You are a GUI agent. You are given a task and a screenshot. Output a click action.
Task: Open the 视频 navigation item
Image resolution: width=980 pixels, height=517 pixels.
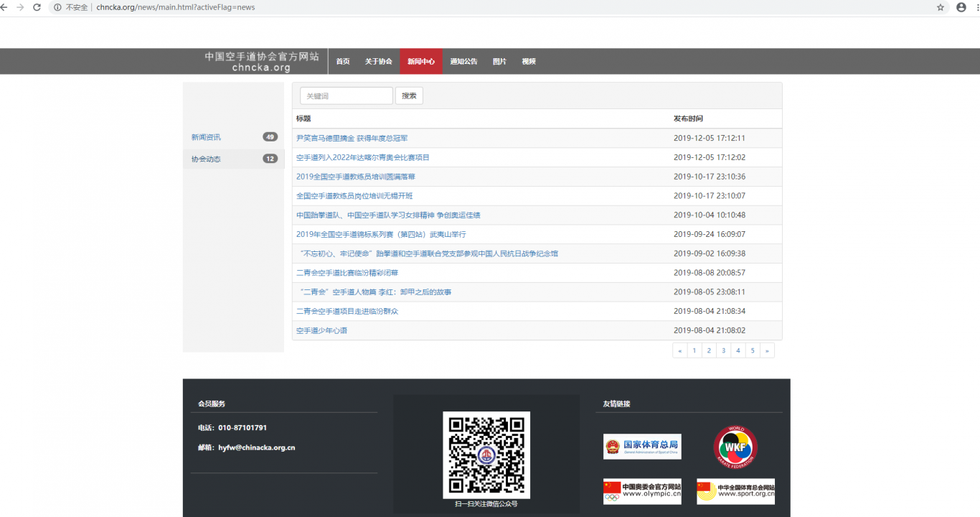pos(529,62)
